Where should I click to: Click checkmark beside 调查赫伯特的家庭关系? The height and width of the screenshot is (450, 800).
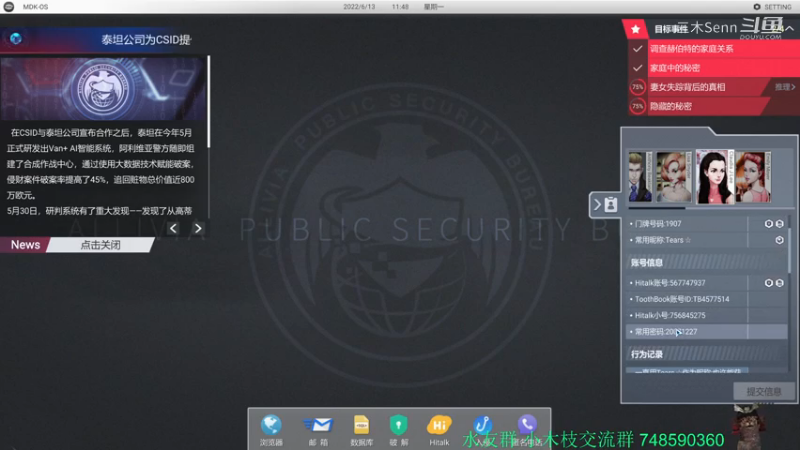pos(637,49)
